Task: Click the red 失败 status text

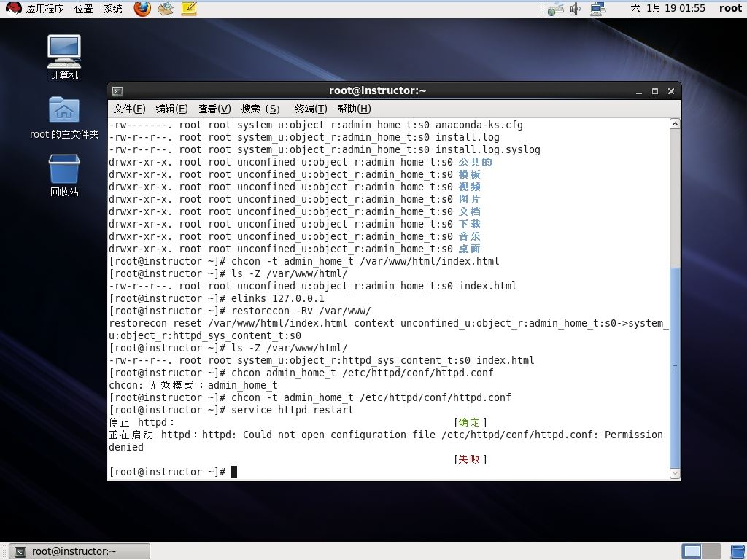Action: tap(469, 459)
